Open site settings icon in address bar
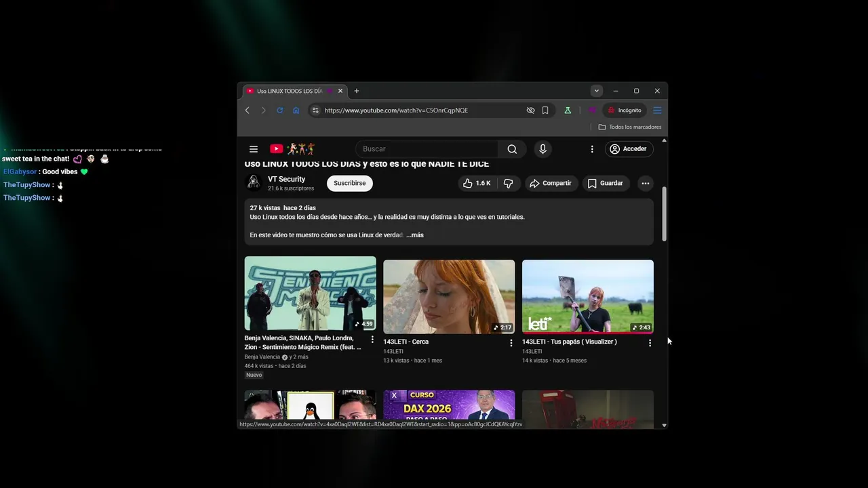The image size is (868, 488). (x=315, y=110)
